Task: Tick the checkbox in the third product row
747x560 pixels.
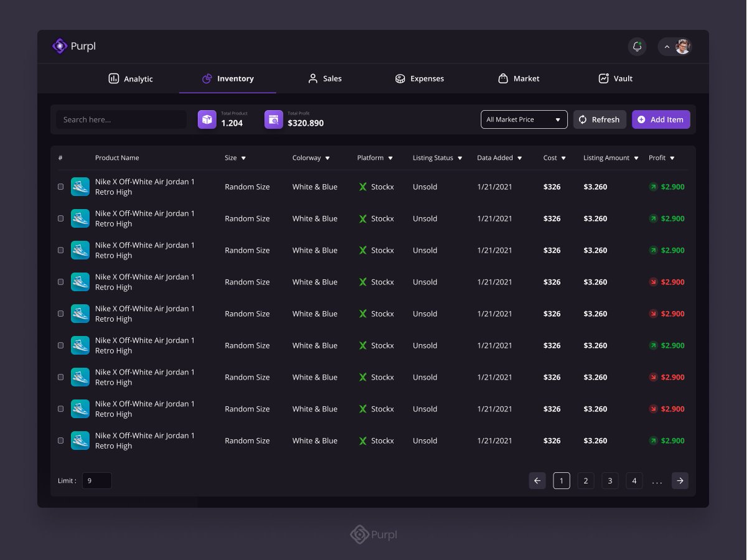Action: point(60,250)
